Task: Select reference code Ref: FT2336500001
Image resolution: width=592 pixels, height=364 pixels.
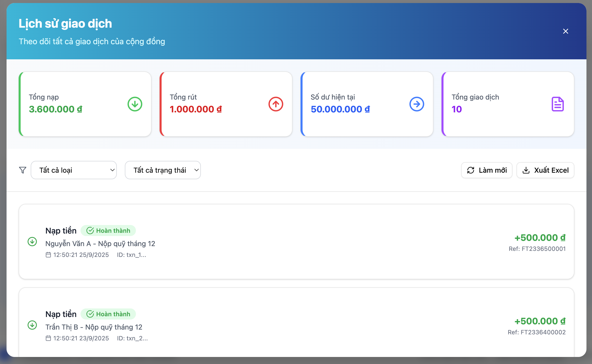Action: [537, 249]
